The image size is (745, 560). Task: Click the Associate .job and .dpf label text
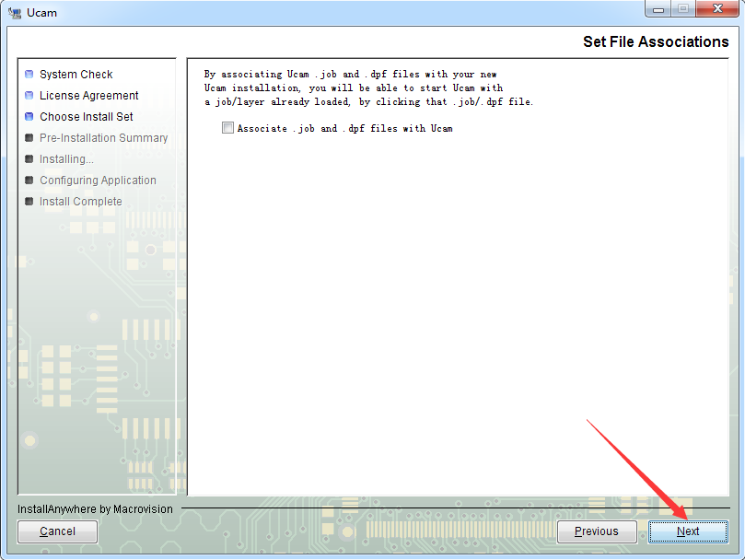point(345,128)
